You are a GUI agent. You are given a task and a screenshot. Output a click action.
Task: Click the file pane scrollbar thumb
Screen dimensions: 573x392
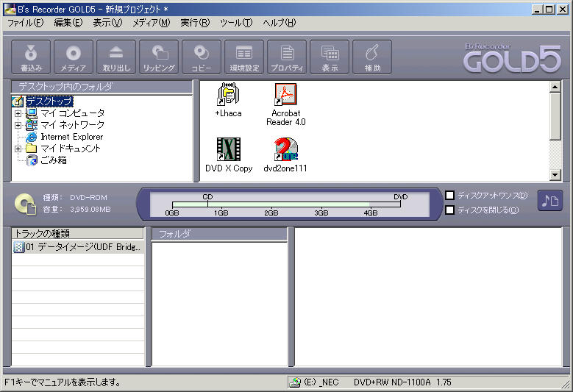[x=555, y=116]
